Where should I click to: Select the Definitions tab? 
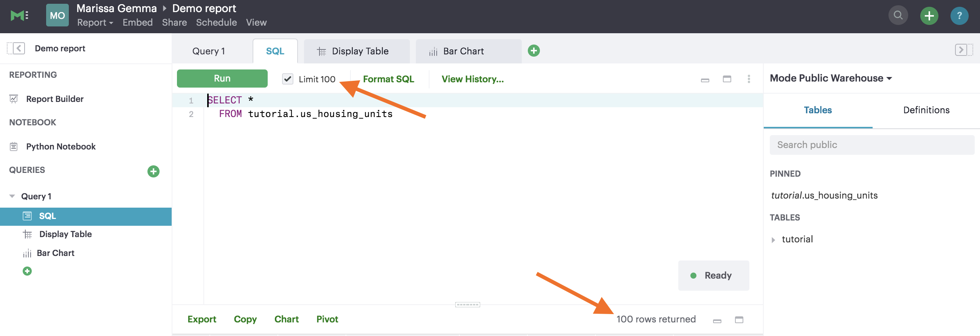pos(926,110)
